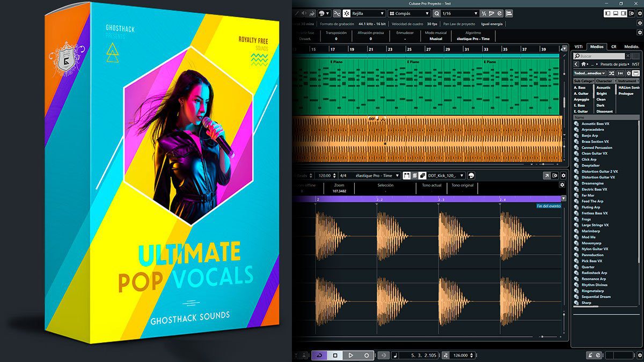Switch to the Medido. tab
The height and width of the screenshot is (362, 644).
point(631,47)
